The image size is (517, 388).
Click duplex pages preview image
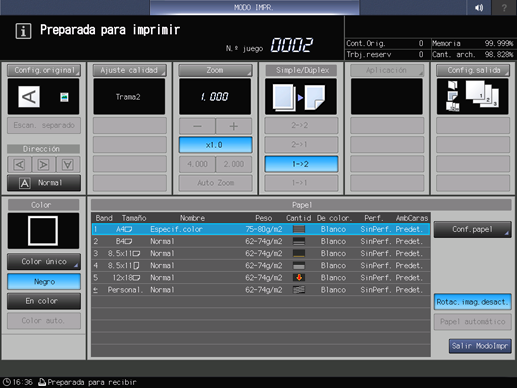[x=301, y=97]
